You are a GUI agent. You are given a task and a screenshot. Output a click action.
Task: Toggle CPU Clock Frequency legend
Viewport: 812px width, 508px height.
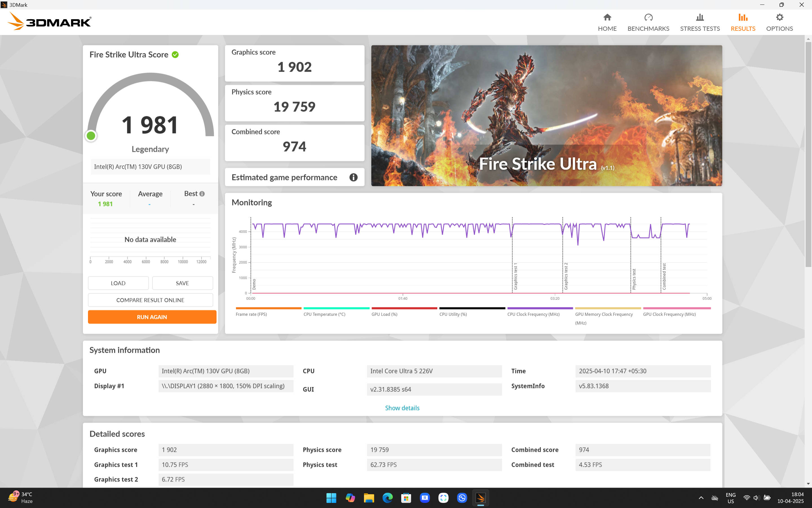pos(540,312)
